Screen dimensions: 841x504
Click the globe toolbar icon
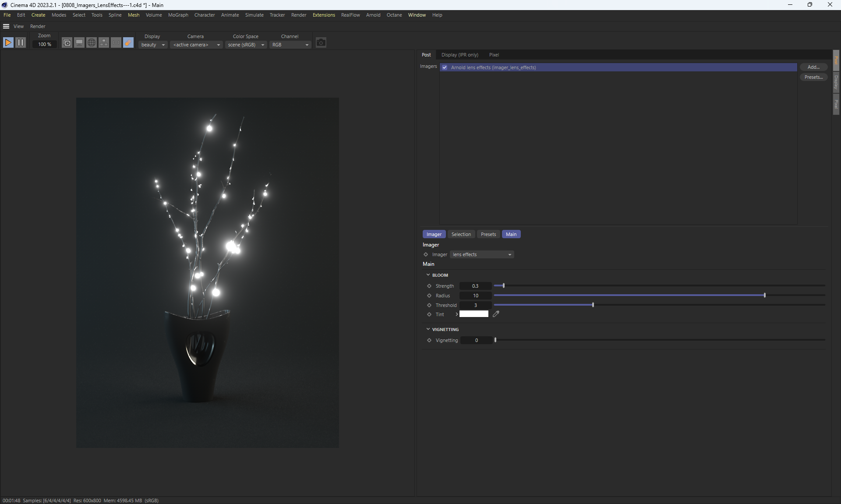pos(92,42)
